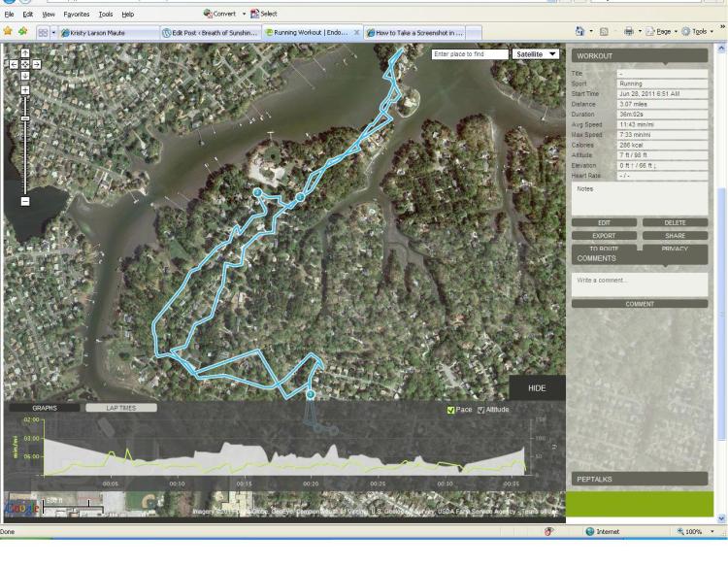The width and height of the screenshot is (728, 567).
Task: Click the map zoom slider handle
Action: (25, 118)
